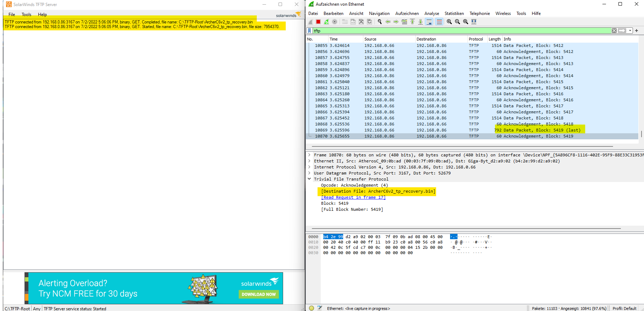Open the Statistiken menu

coord(454,14)
